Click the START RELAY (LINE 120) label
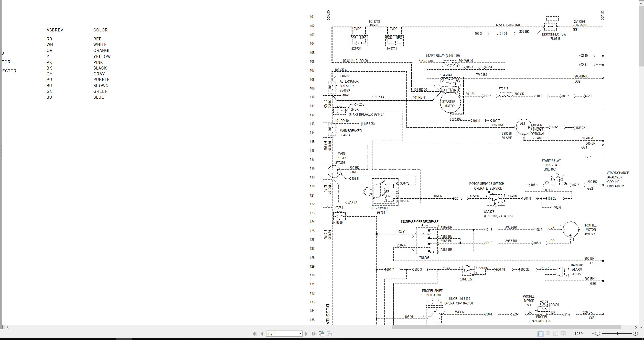This screenshot has height=340, width=644. coord(443,55)
